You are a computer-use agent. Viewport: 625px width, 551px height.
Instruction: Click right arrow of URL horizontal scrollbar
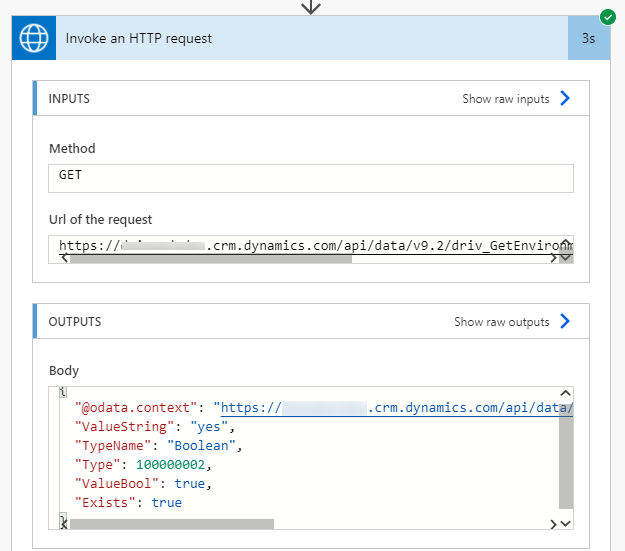click(553, 258)
